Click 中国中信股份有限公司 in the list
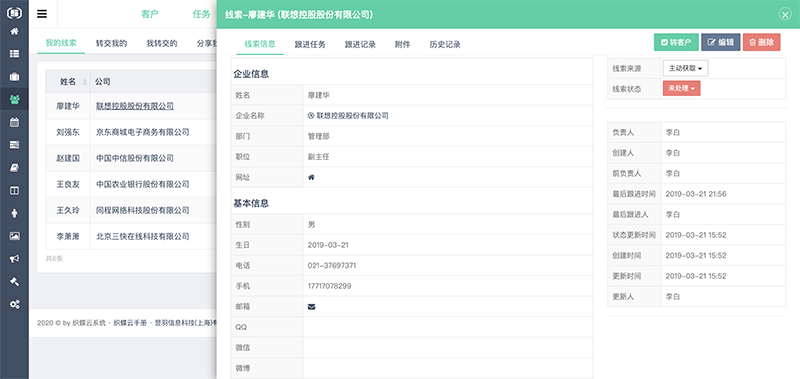The height and width of the screenshot is (379, 800). [135, 158]
